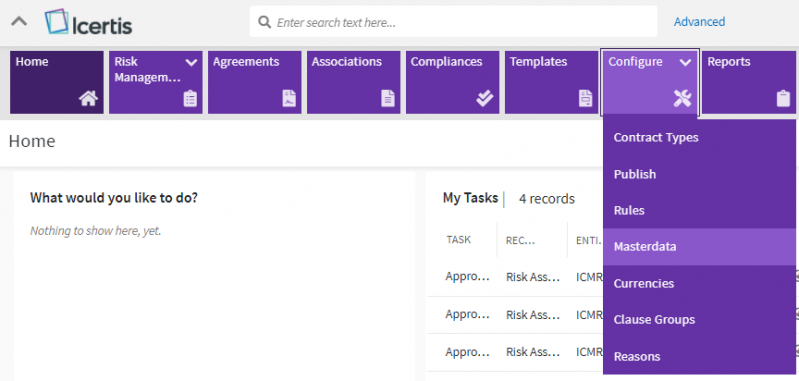Screen dimensions: 799x381
Task: Click Reports clipboard icon
Action: [x=783, y=98]
